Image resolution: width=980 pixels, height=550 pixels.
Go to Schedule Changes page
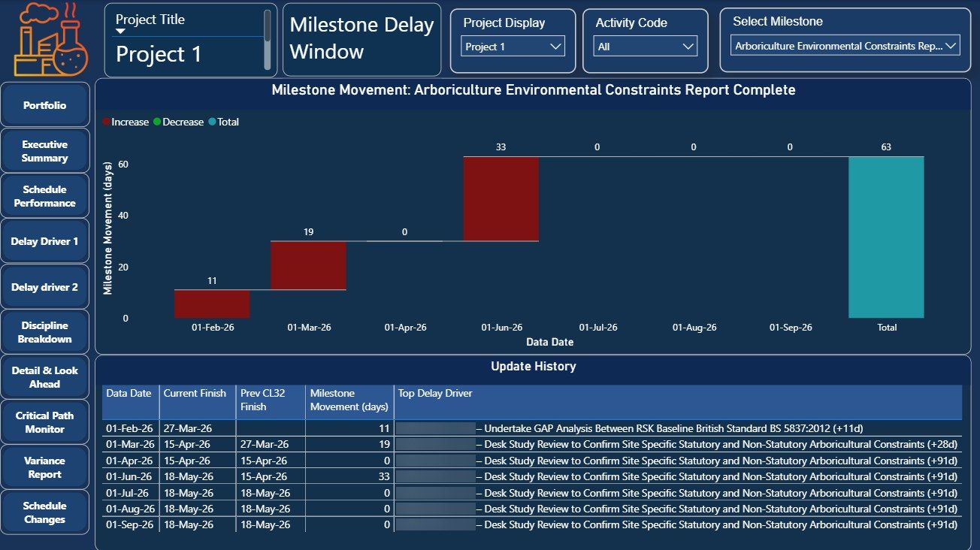(45, 512)
